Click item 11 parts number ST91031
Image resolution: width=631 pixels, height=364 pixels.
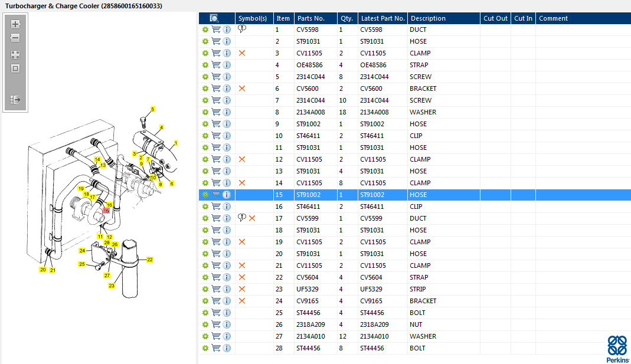pos(308,147)
